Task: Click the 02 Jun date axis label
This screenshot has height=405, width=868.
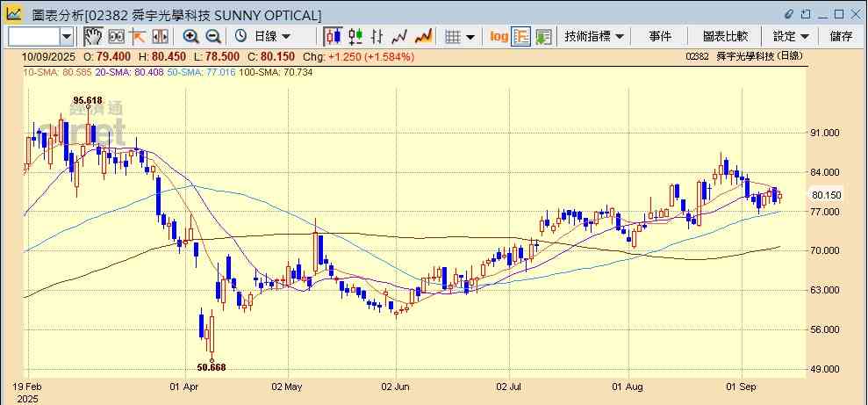Action: coord(396,387)
